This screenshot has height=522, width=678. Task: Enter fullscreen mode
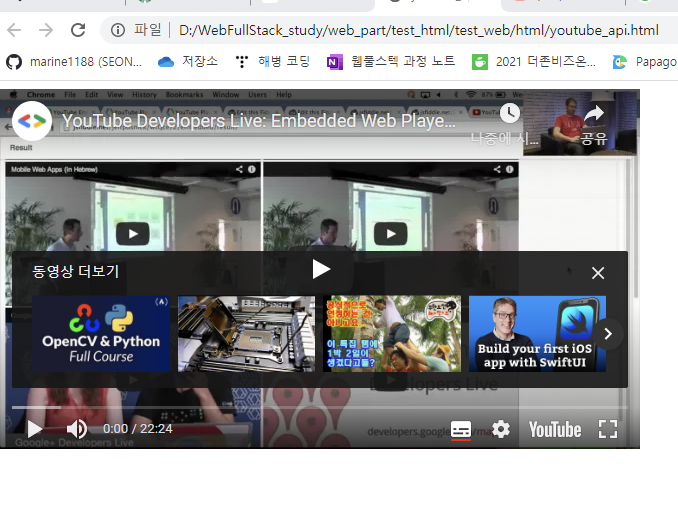point(608,429)
